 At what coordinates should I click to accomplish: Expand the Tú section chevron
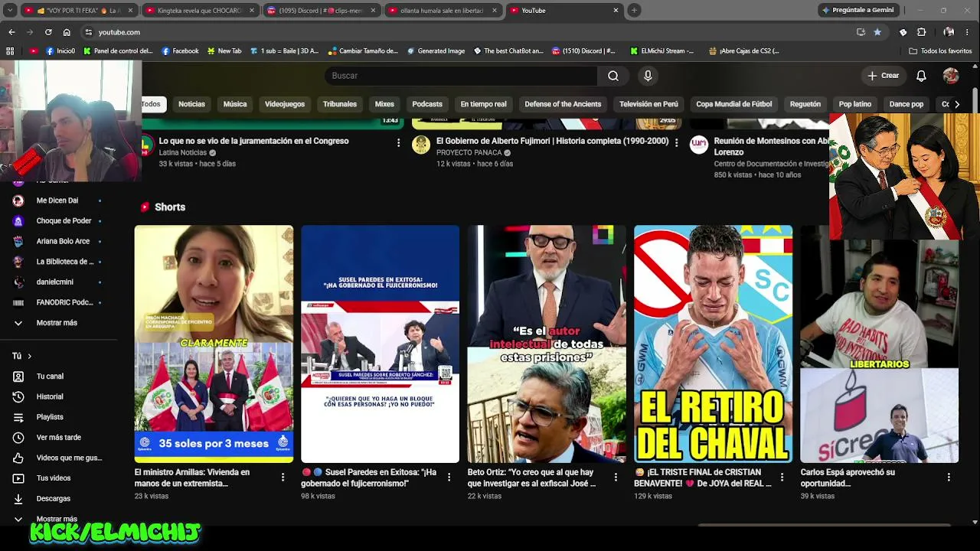30,356
